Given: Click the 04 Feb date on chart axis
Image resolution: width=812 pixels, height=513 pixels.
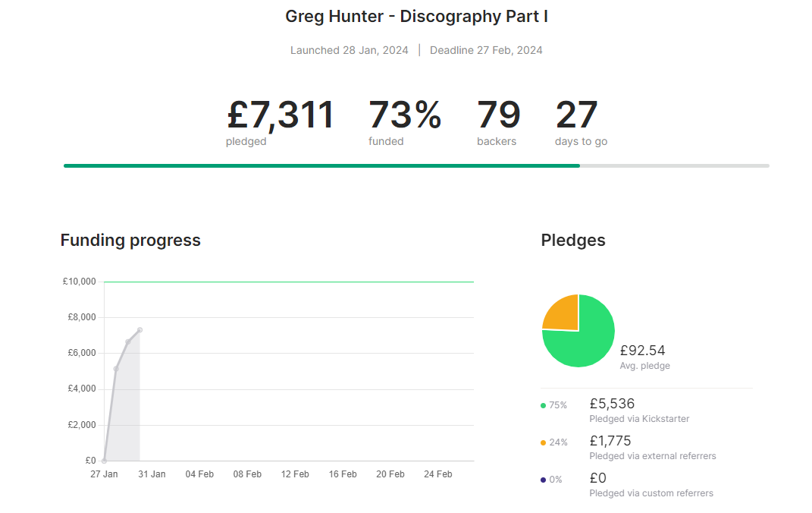Looking at the screenshot, I should [200, 474].
